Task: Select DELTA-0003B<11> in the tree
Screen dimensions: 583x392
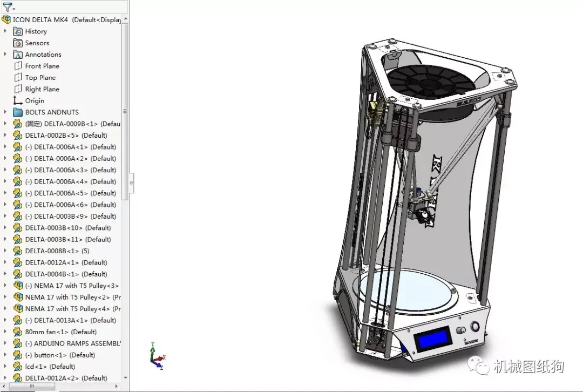Action: pyautogui.click(x=68, y=239)
